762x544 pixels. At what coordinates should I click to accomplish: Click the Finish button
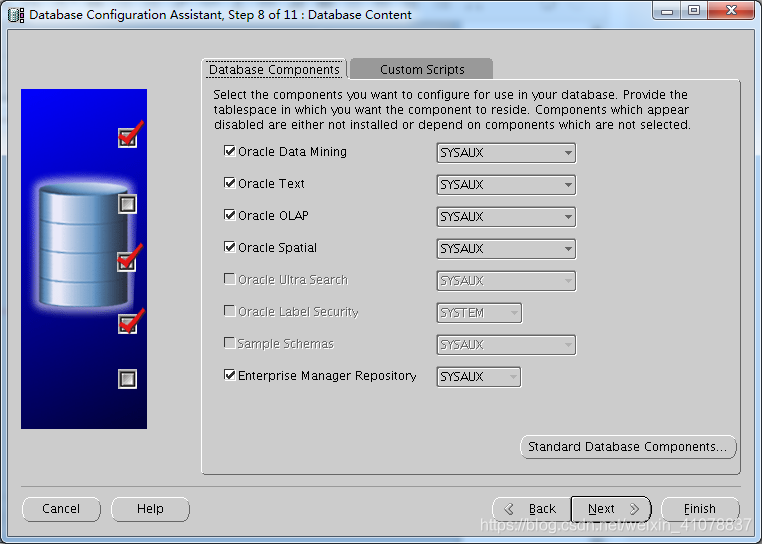pos(700,509)
